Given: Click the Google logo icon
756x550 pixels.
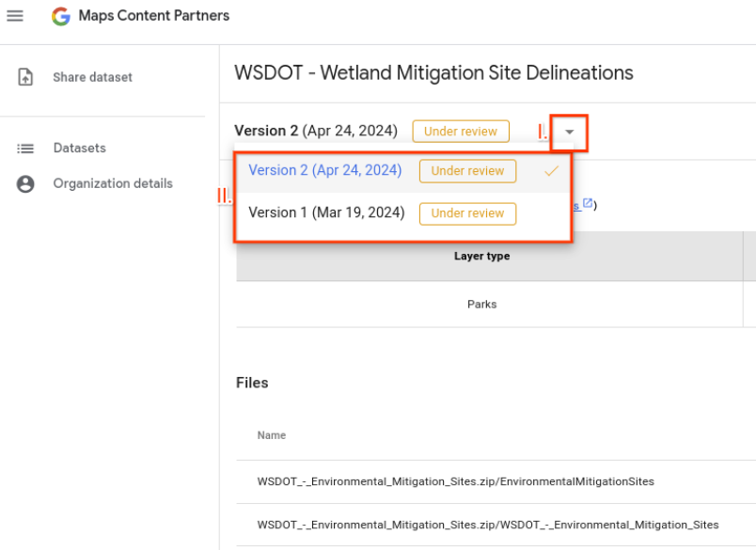Looking at the screenshot, I should (61, 16).
